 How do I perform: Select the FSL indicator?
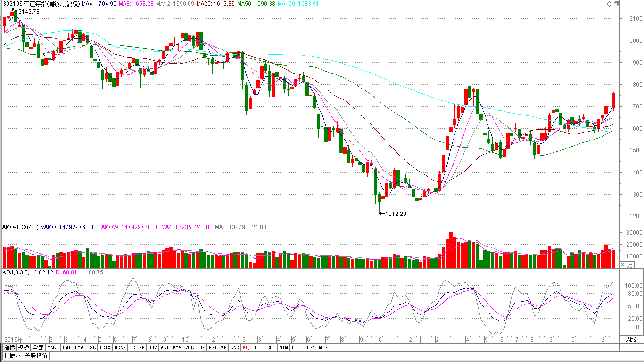pyautogui.click(x=91, y=347)
